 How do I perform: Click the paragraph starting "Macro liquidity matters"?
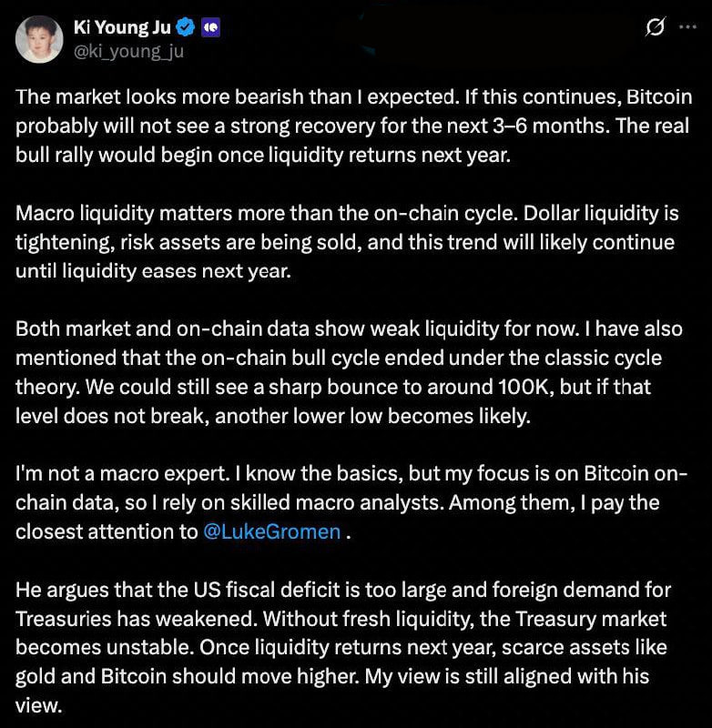coord(344,244)
